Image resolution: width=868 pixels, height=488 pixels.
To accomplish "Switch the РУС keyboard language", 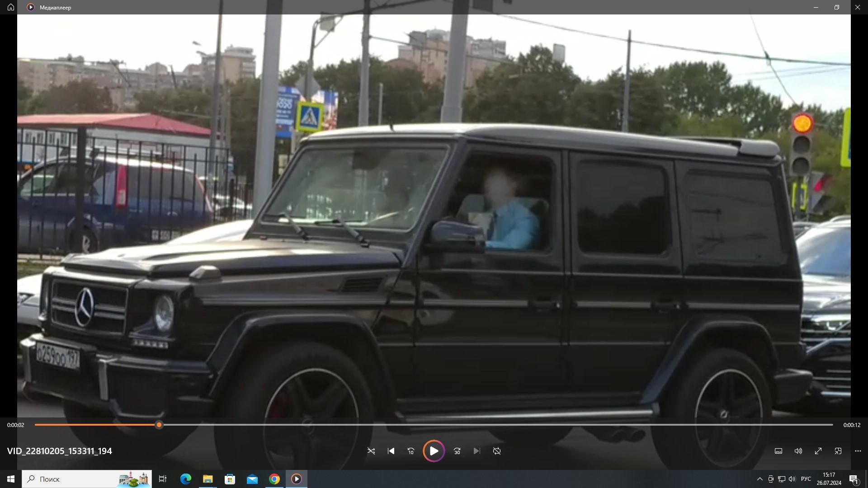I will tap(806, 479).
